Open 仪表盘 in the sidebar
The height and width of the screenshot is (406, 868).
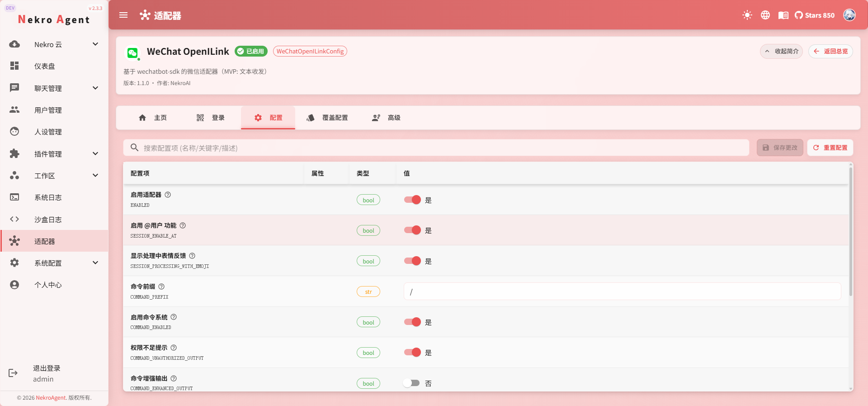click(54, 66)
